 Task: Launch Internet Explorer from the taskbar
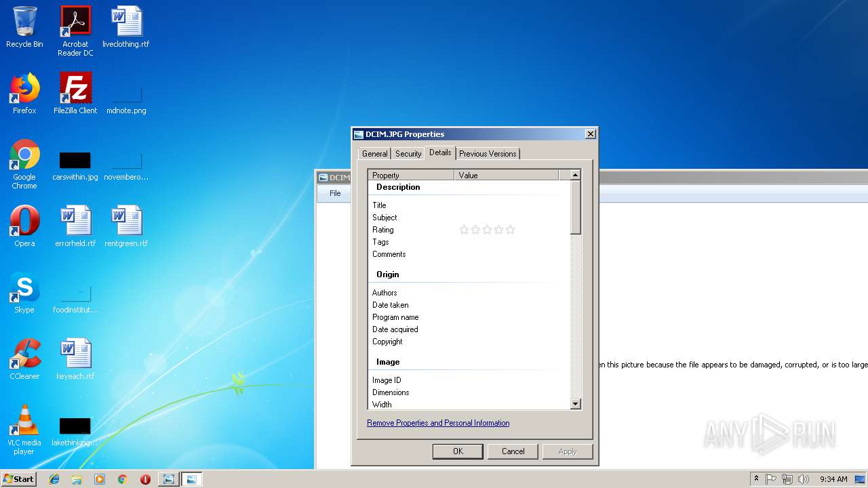coord(54,479)
